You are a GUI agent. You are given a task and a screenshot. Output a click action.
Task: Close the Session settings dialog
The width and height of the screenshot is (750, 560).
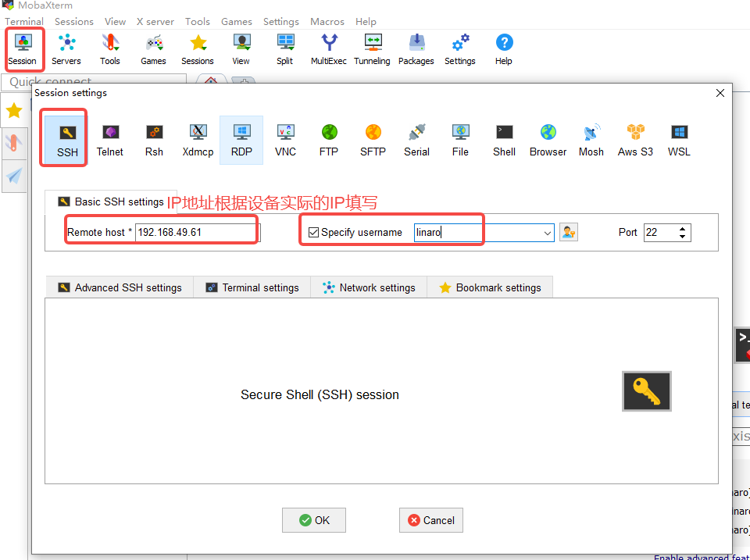(x=720, y=93)
